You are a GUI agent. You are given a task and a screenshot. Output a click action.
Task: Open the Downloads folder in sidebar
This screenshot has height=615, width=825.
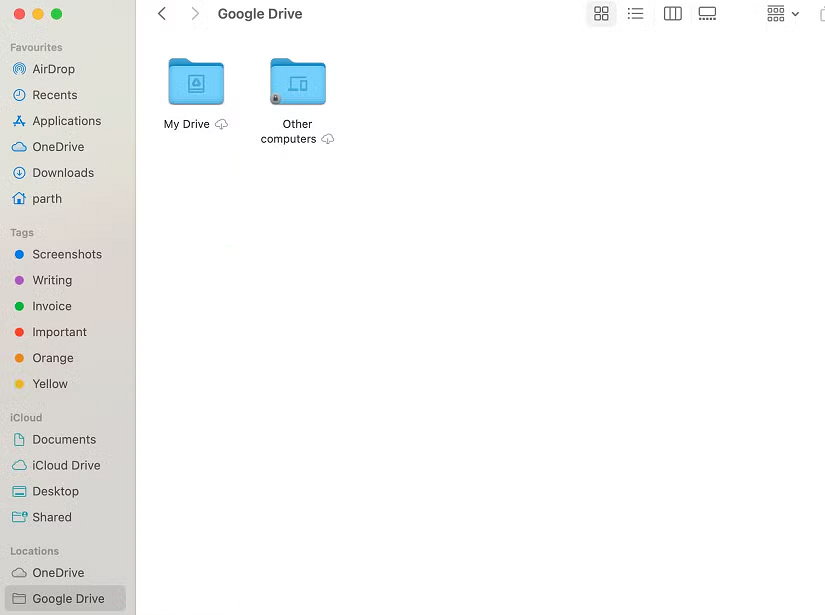click(x=63, y=173)
